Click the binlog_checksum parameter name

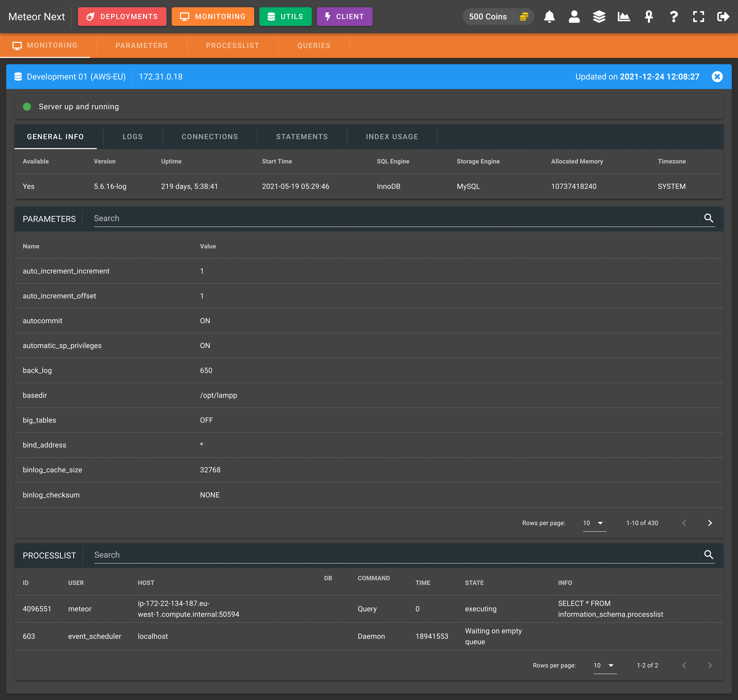[51, 495]
